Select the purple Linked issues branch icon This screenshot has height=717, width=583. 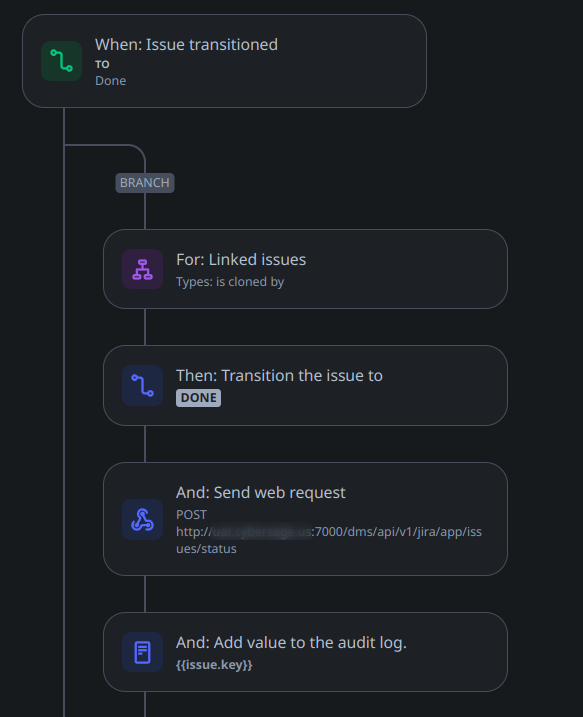pyautogui.click(x=142, y=269)
